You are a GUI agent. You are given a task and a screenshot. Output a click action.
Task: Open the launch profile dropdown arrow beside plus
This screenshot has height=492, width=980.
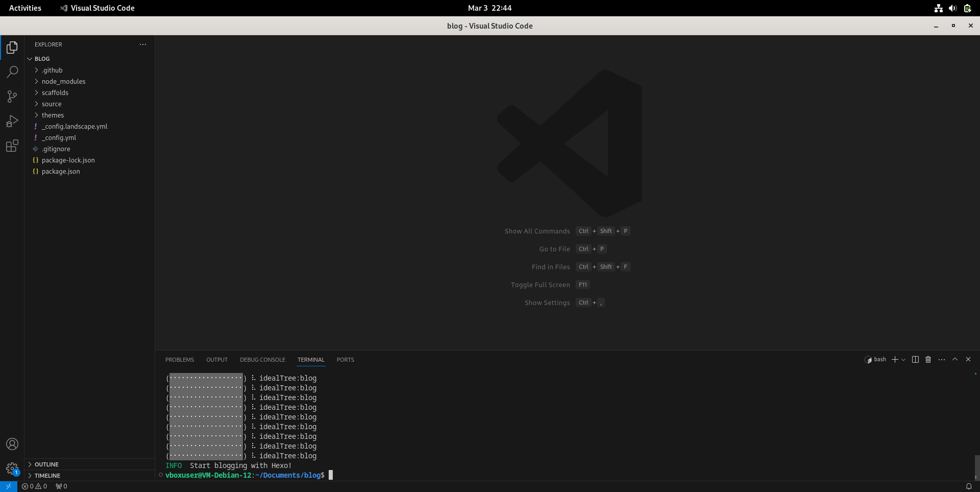click(x=903, y=360)
